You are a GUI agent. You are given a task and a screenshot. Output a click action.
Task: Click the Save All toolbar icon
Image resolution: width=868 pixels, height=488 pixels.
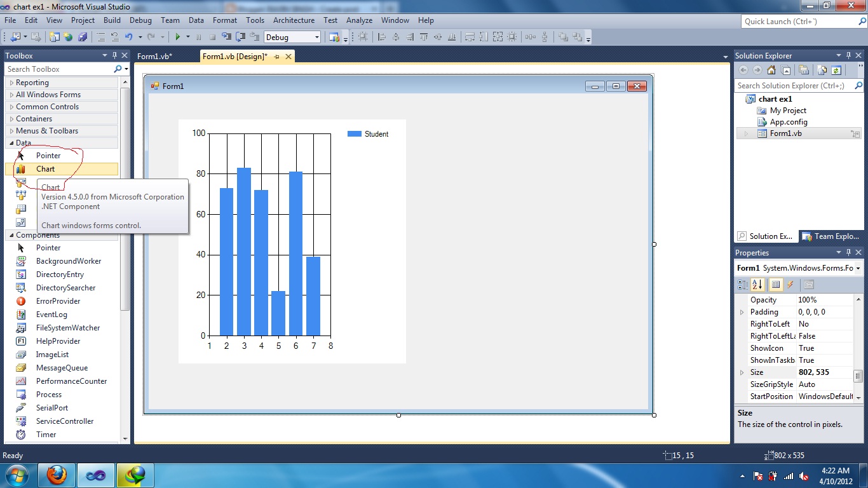(x=82, y=37)
